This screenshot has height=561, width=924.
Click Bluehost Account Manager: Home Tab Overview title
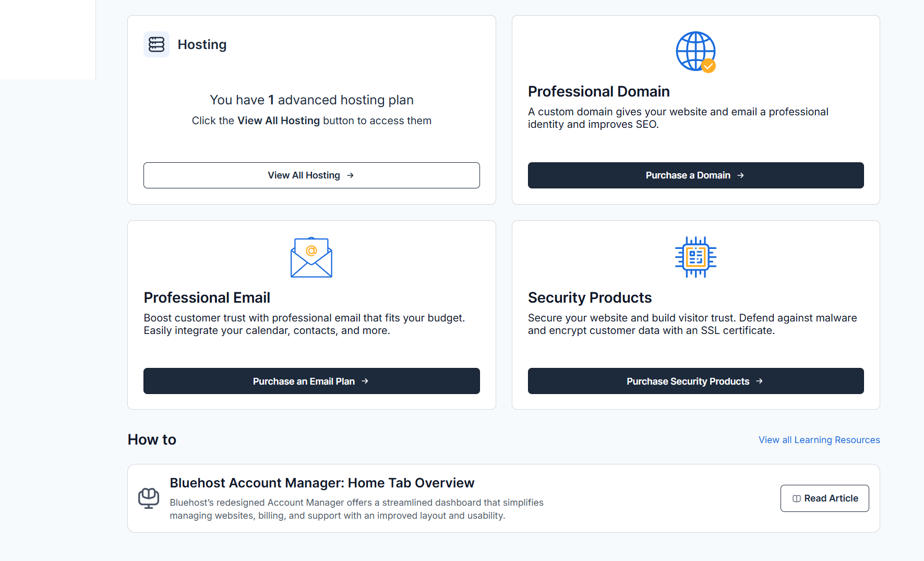click(x=322, y=483)
